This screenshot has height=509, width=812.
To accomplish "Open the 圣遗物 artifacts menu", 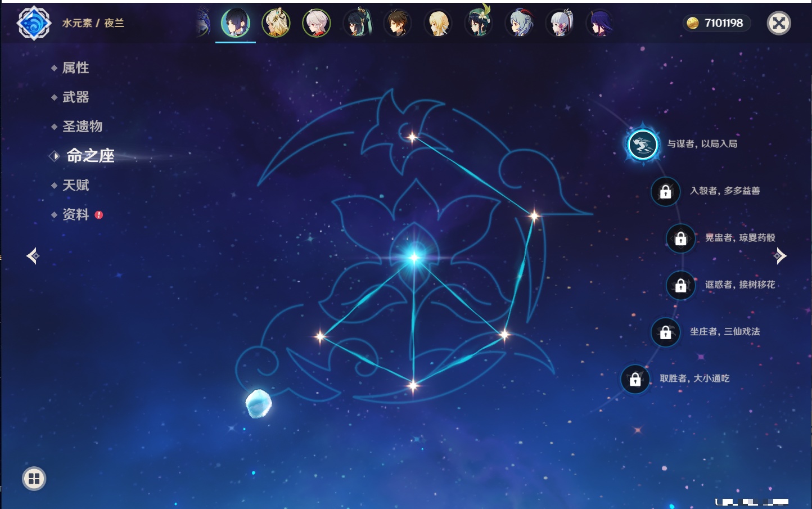I will [83, 127].
